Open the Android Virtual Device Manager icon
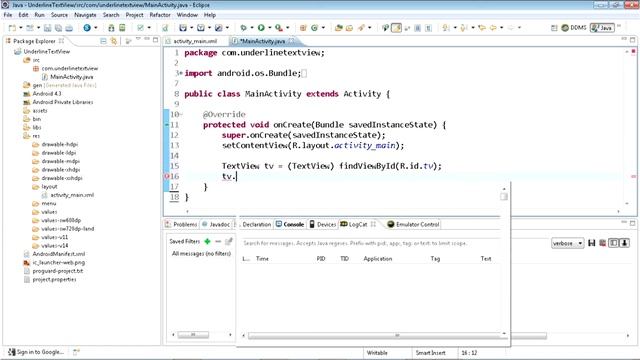 pos(122,28)
